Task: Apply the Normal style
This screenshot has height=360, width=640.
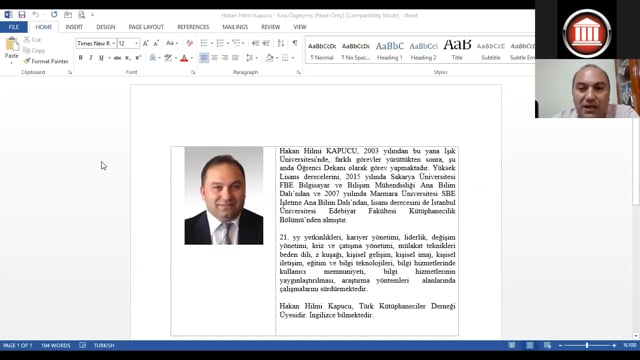Action: click(322, 51)
